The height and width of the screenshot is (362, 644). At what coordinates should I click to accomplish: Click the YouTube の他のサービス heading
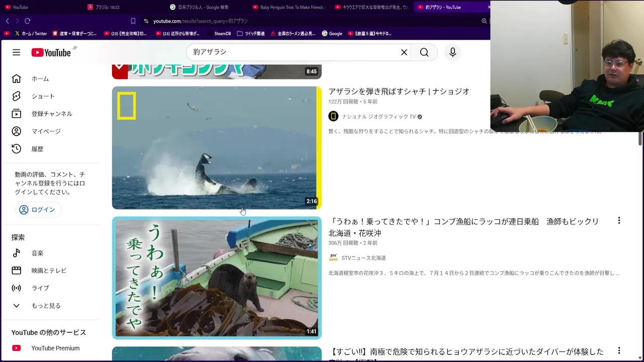(49, 333)
